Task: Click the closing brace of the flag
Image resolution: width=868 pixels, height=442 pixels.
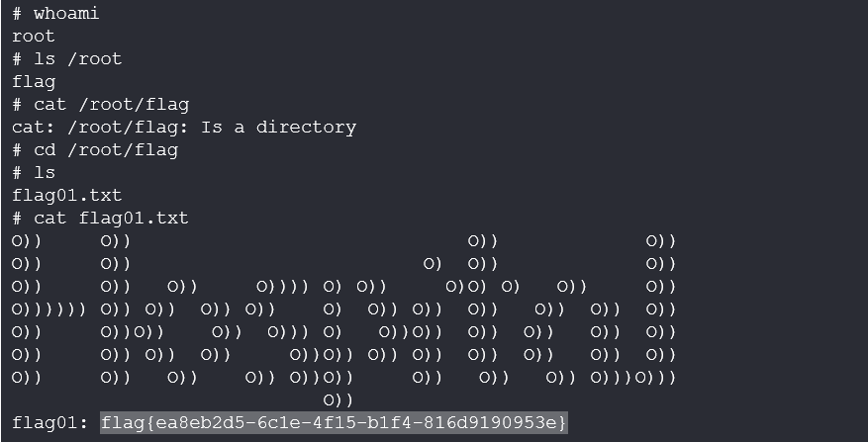Action: point(562,423)
